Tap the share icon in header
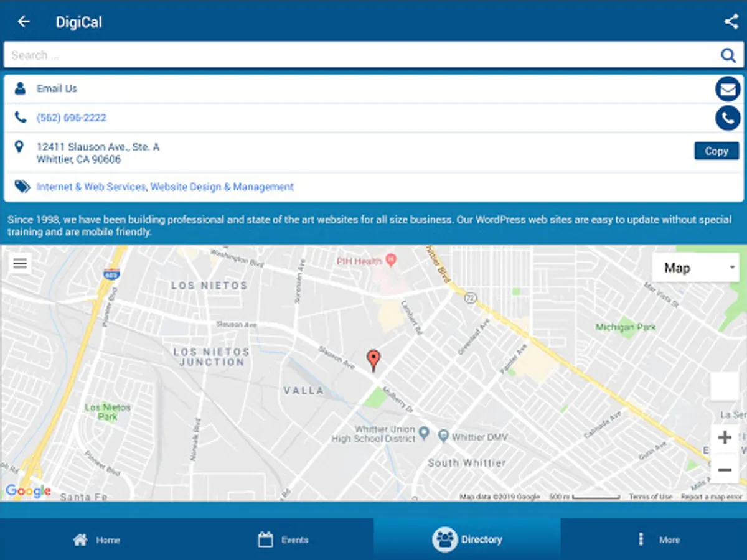Screen dimensions: 747x560 [x=731, y=22]
